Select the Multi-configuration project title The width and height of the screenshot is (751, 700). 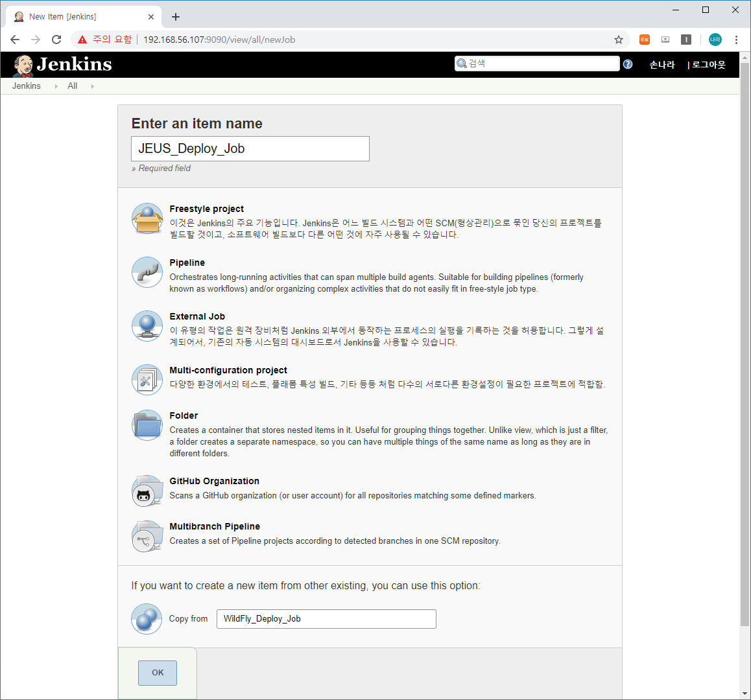tap(228, 370)
